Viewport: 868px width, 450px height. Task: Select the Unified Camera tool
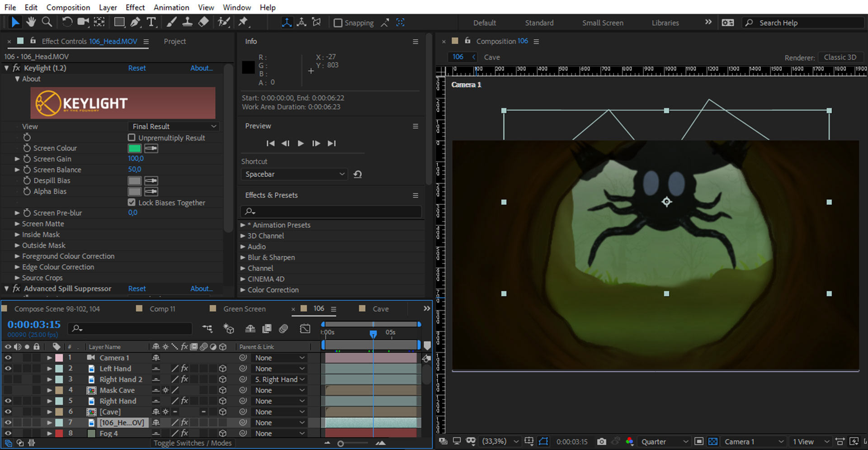(83, 22)
